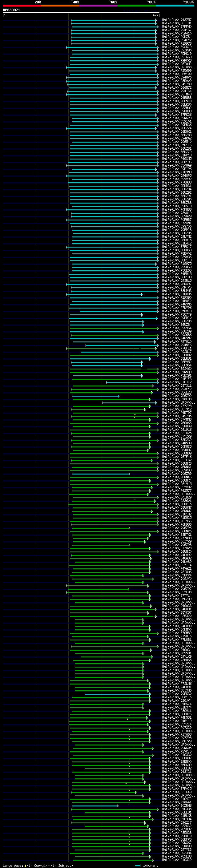Select the BP039971 query name
The width and height of the screenshot is (197, 868).
coord(11,10)
